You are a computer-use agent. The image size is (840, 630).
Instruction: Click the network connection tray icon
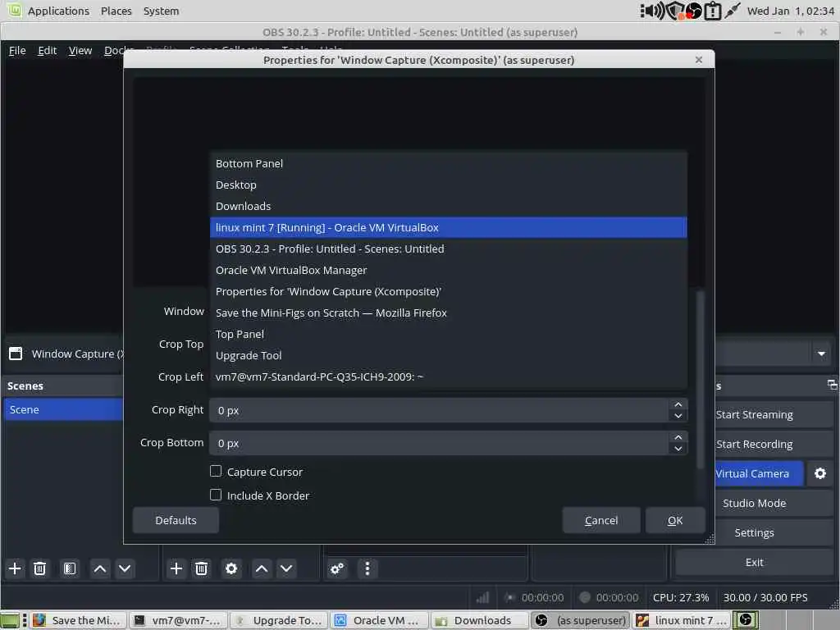point(732,11)
